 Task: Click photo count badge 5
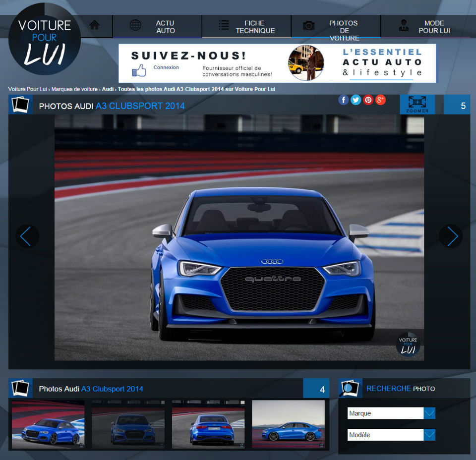click(457, 105)
